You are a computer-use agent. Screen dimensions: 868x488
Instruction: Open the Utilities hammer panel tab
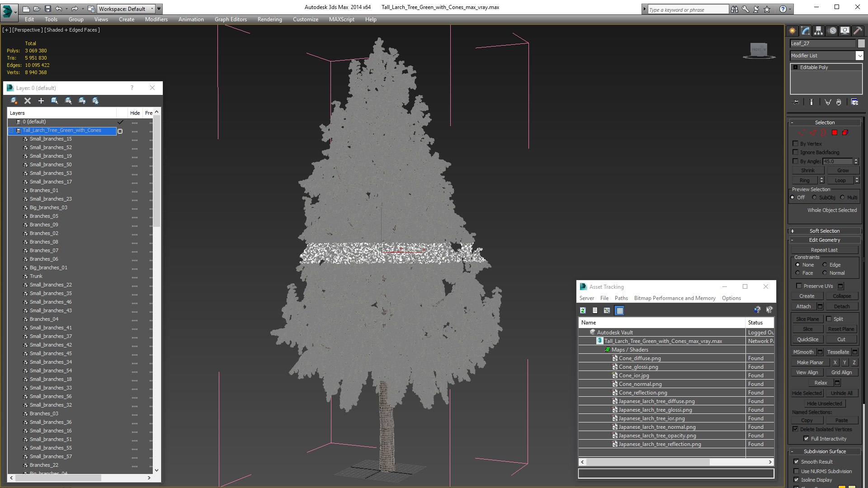point(858,31)
